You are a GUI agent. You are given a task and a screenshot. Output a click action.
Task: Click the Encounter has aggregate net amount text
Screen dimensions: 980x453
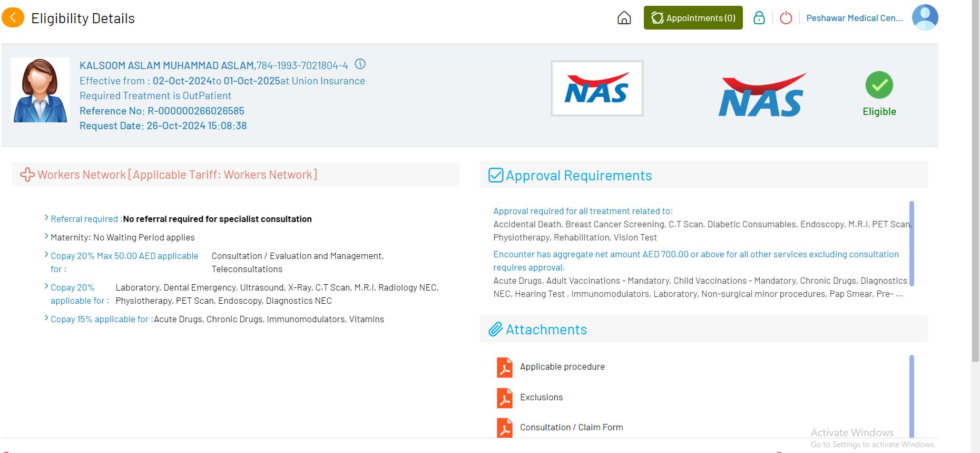696,261
